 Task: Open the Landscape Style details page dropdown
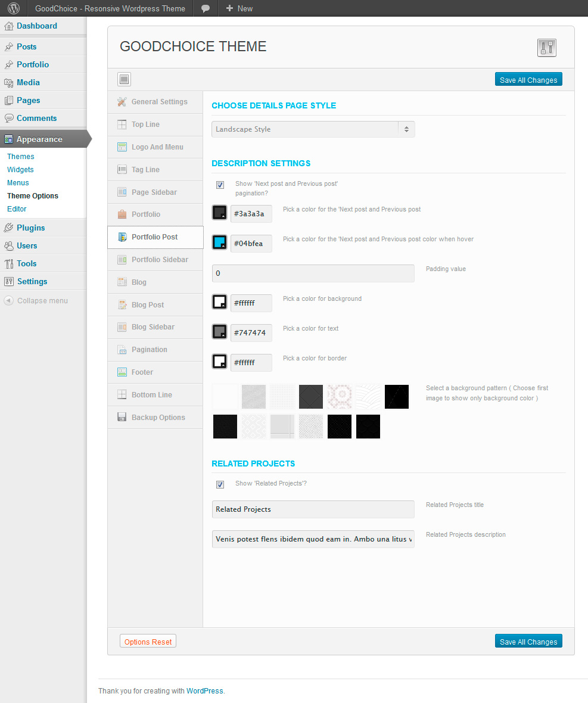[313, 129]
